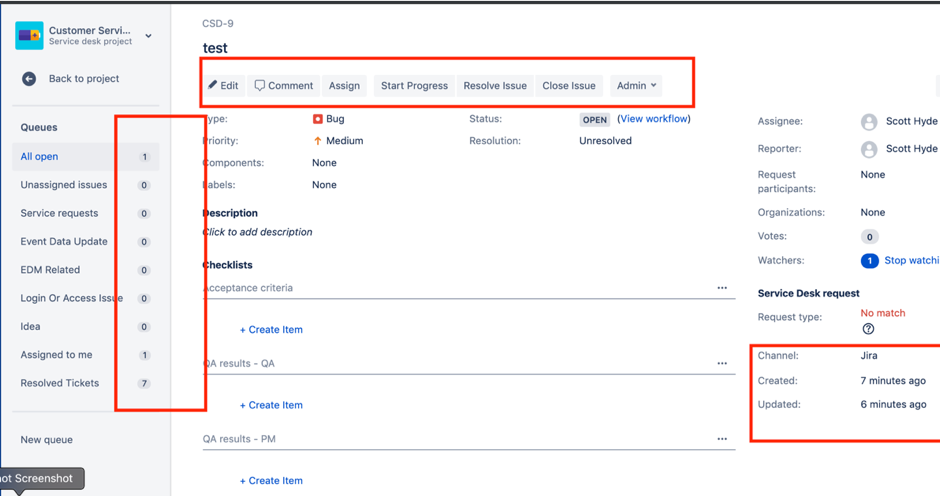
Task: Select the All open queue
Action: coord(86,157)
